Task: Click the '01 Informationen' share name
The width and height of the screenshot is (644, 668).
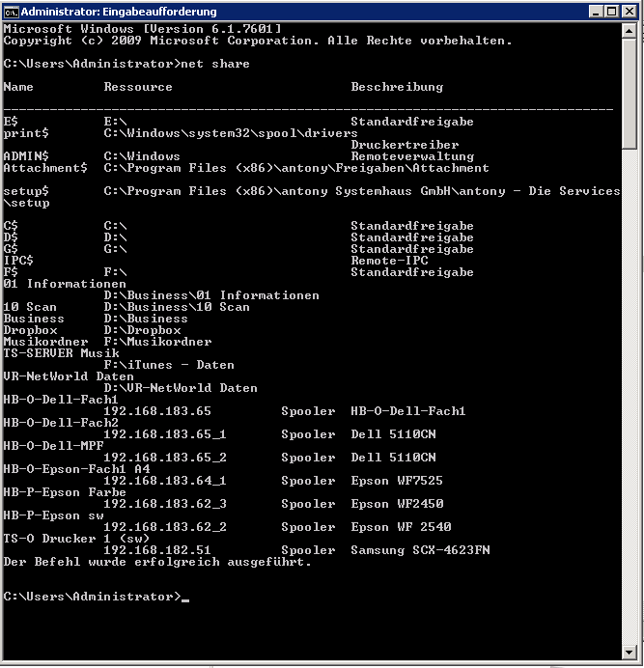Action: [x=65, y=284]
